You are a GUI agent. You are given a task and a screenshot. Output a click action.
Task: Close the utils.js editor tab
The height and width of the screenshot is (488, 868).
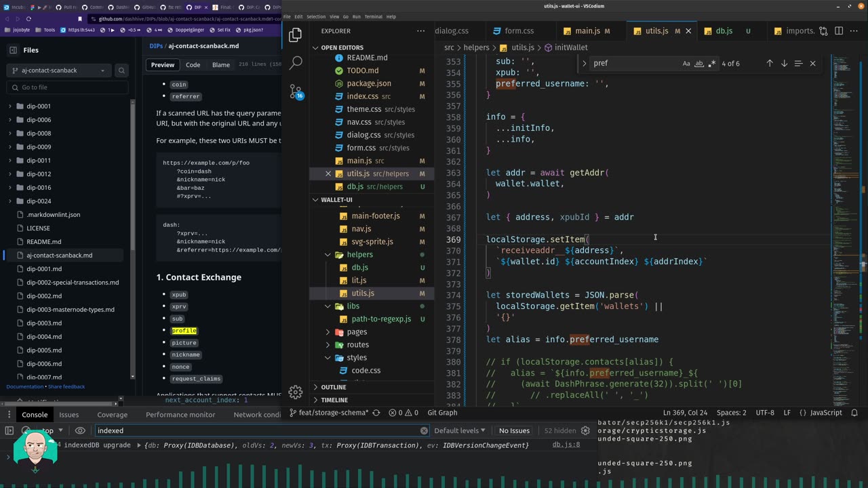[x=688, y=31]
